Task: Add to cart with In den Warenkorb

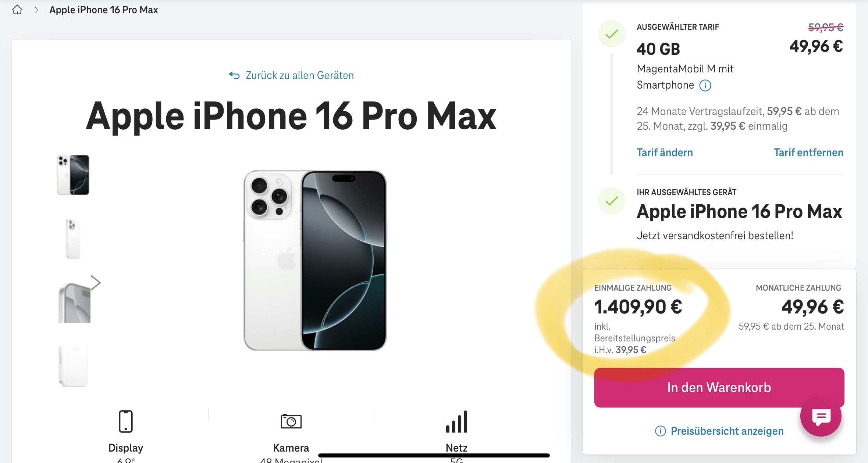Action: [719, 387]
